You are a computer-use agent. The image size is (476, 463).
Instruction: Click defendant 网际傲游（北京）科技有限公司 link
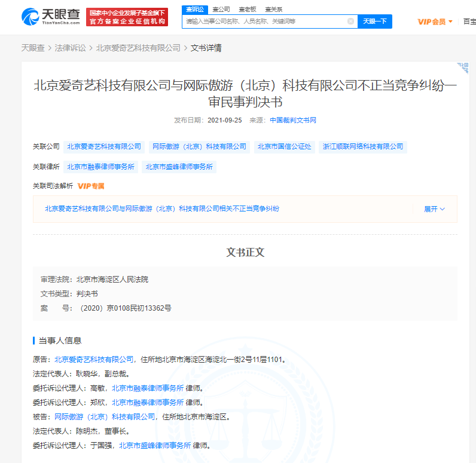(105, 417)
